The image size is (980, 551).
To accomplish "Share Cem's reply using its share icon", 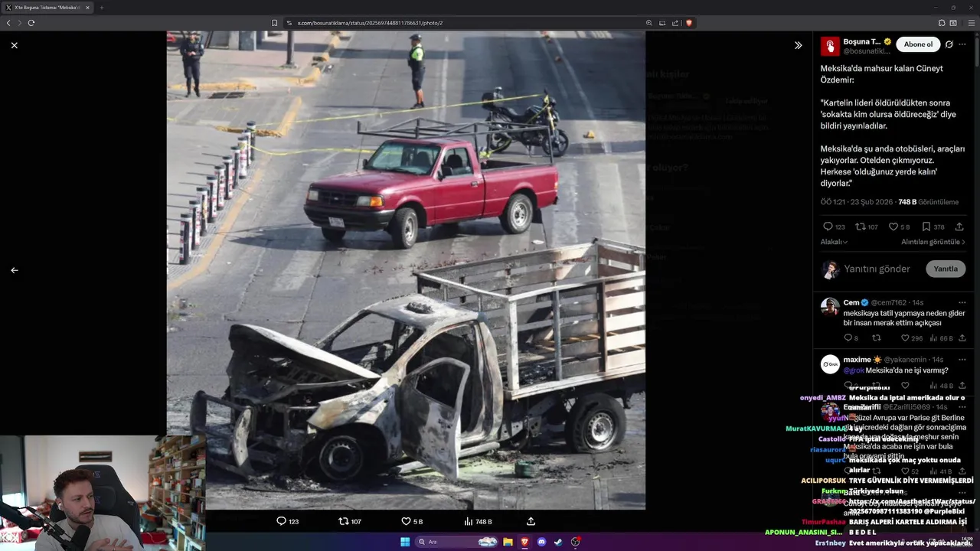I will [962, 337].
